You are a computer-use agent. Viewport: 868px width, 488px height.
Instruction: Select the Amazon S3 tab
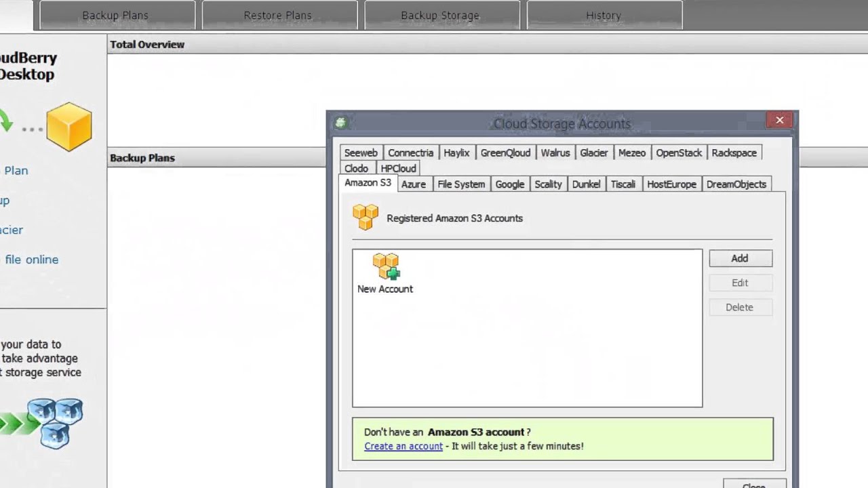click(368, 183)
